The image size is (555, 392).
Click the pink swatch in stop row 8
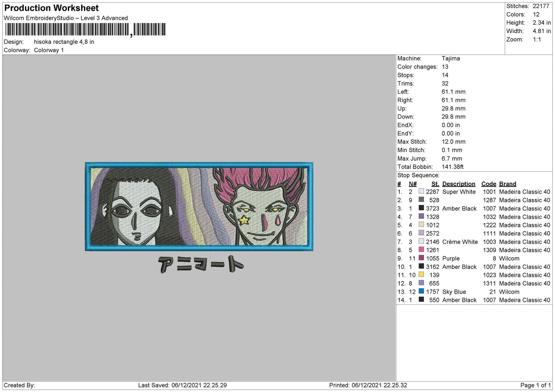click(x=421, y=250)
